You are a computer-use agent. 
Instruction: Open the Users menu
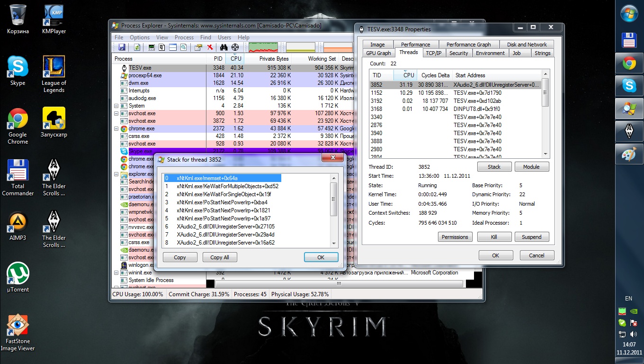coord(224,37)
